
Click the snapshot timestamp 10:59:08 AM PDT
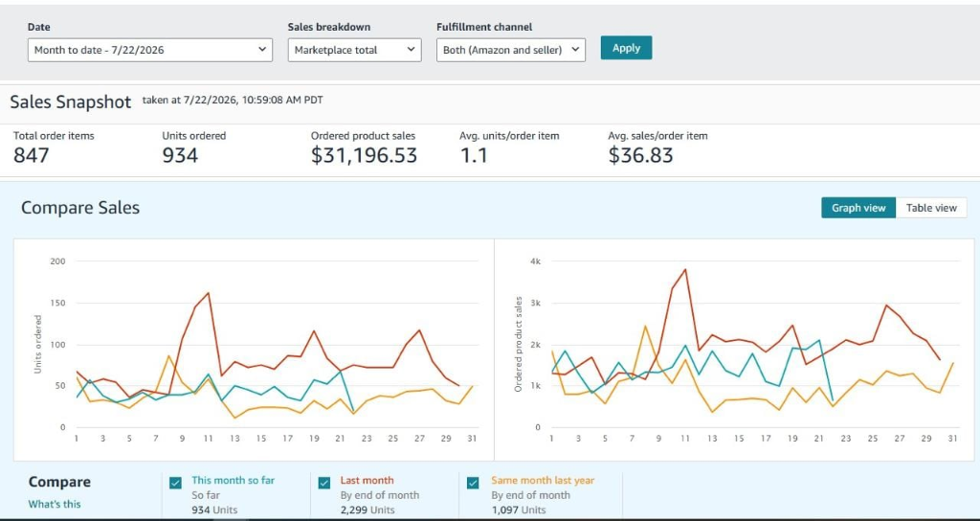(x=284, y=100)
